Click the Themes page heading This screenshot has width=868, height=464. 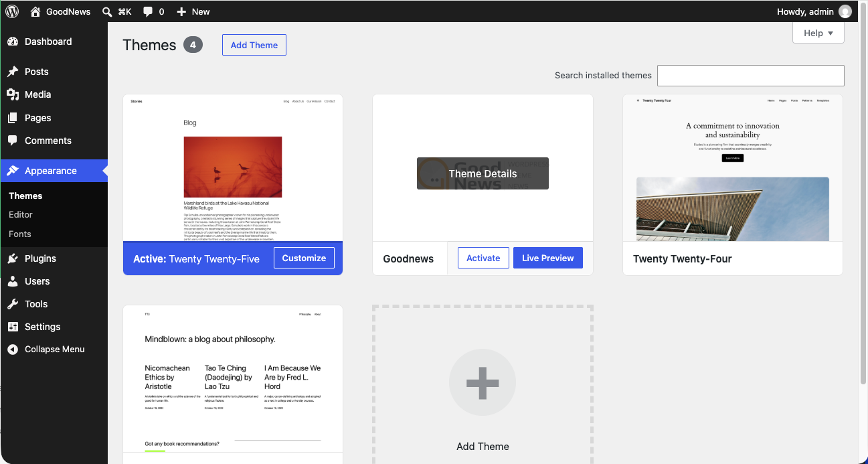point(149,45)
